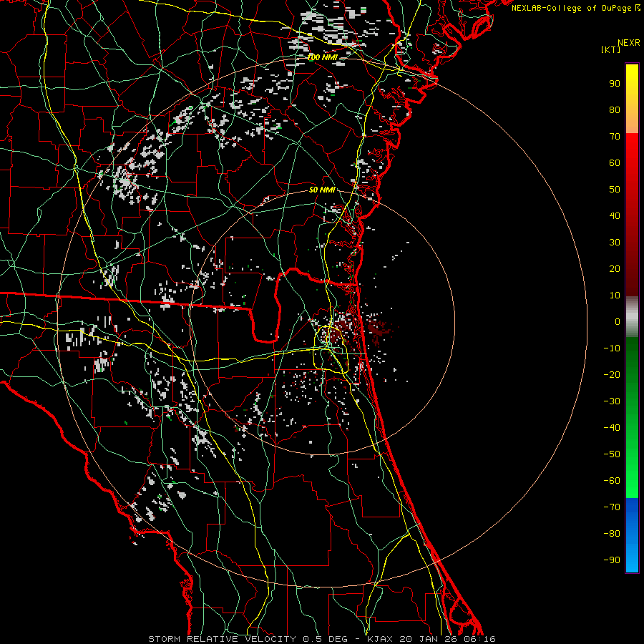Click the Storm Relative Velocity caption at the bottom
The image size is (644, 644).
click(321, 639)
